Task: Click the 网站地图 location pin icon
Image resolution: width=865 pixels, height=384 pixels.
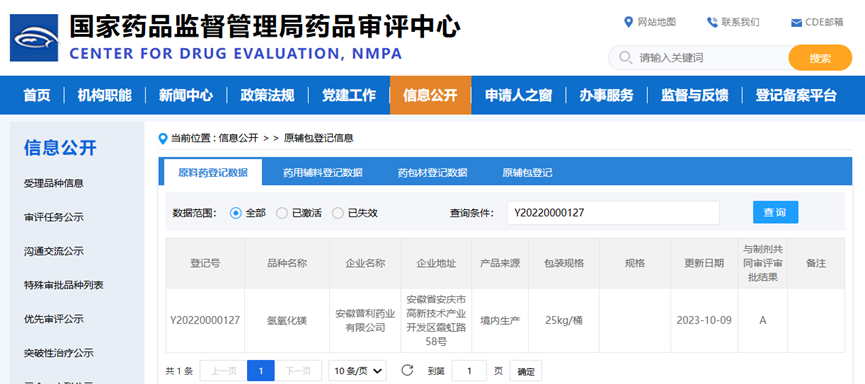Action: [x=628, y=22]
